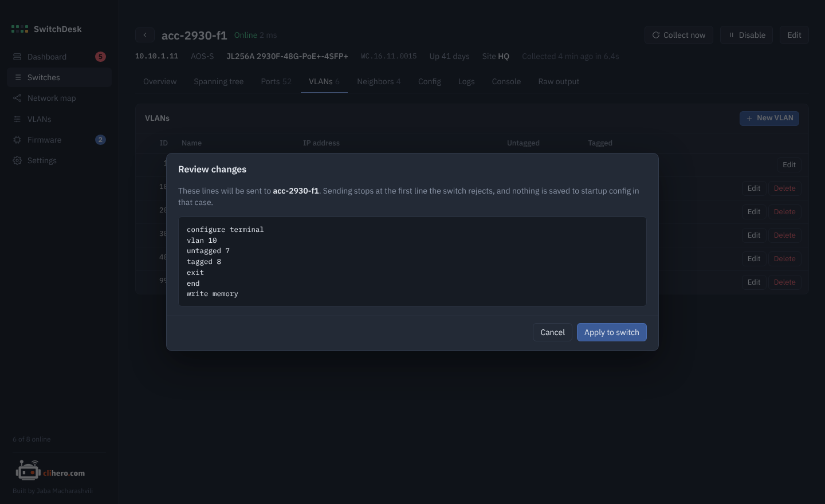Open Dashboard from sidebar icon
825x504 pixels.
(17, 57)
